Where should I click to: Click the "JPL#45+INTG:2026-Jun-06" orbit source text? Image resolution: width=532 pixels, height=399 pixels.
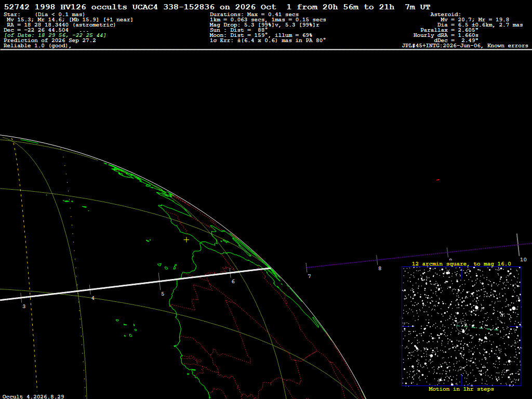click(x=442, y=46)
